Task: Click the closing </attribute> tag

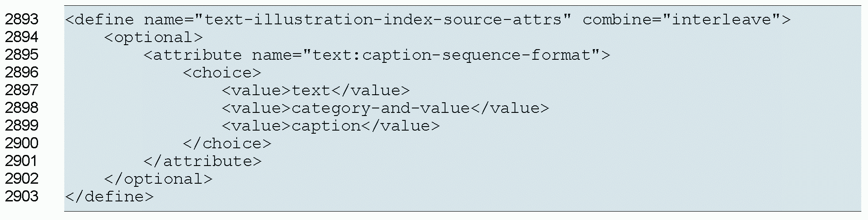Action: [x=203, y=162]
